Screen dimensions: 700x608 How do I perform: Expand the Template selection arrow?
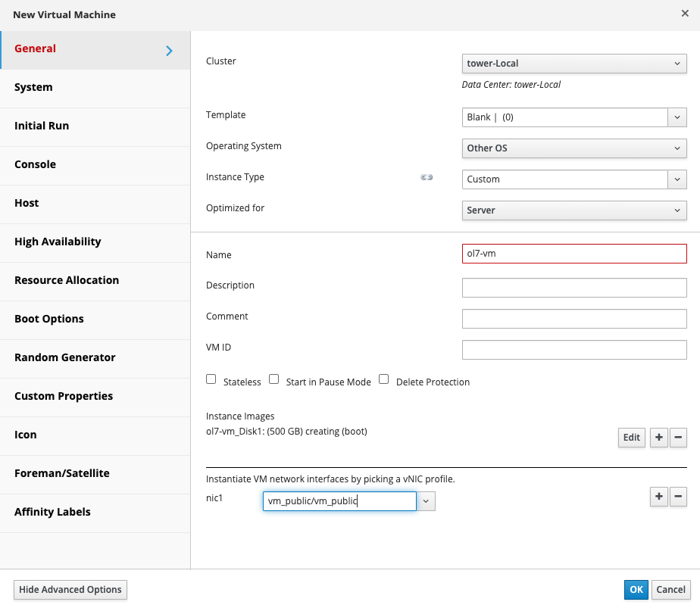pyautogui.click(x=677, y=117)
